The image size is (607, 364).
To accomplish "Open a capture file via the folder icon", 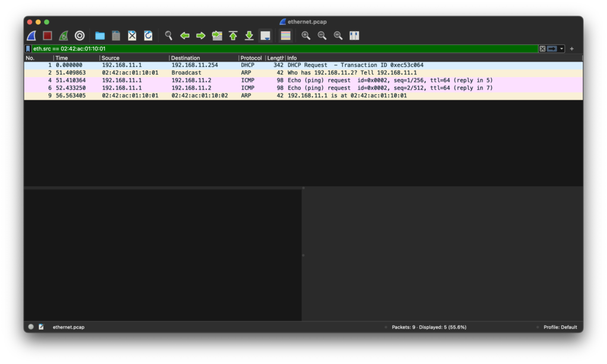I will [100, 36].
